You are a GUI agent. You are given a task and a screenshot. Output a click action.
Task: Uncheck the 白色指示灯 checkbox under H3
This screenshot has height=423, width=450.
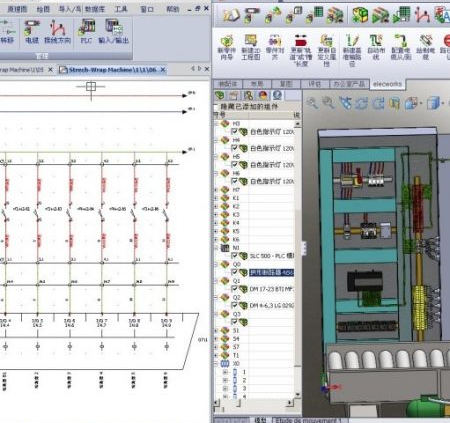[234, 131]
